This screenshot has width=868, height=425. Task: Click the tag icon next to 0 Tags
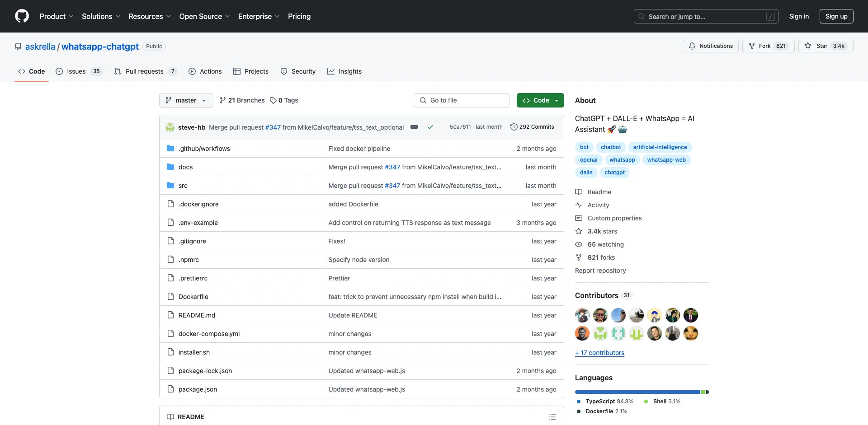(273, 100)
